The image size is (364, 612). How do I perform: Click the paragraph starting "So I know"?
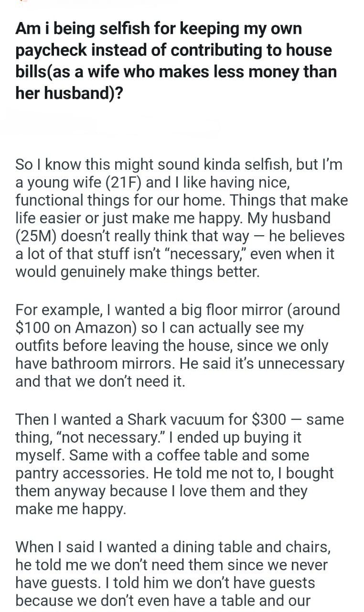(x=182, y=218)
